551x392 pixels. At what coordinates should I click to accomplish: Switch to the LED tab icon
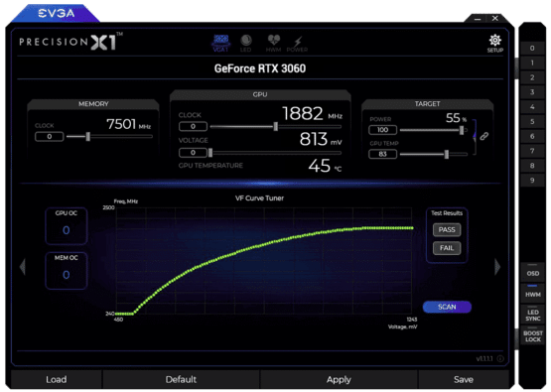(x=245, y=44)
